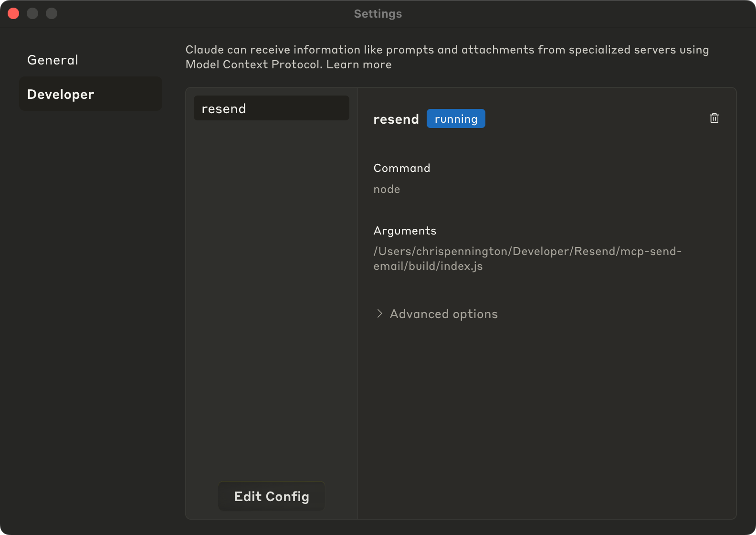Open the General settings section
The width and height of the screenshot is (756, 535).
point(91,60)
